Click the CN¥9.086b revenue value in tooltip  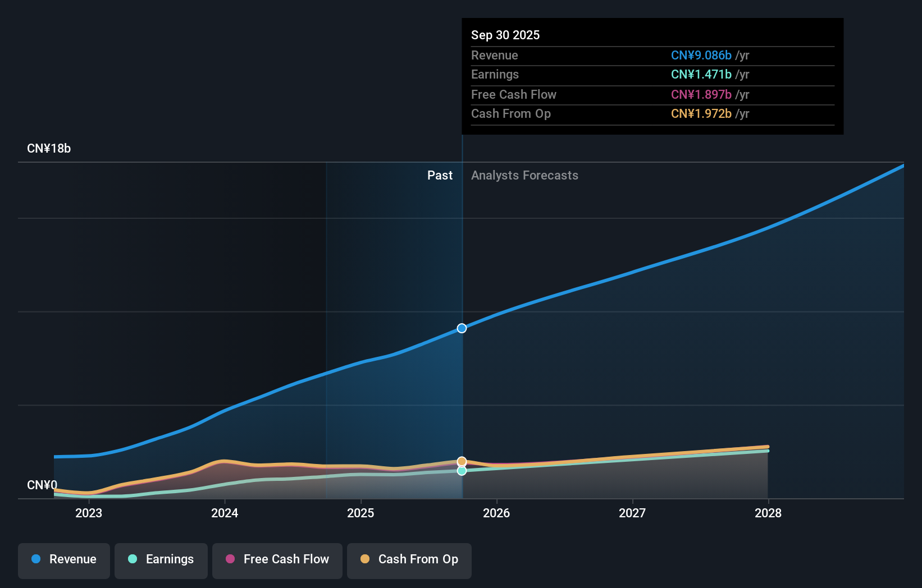[x=701, y=56]
